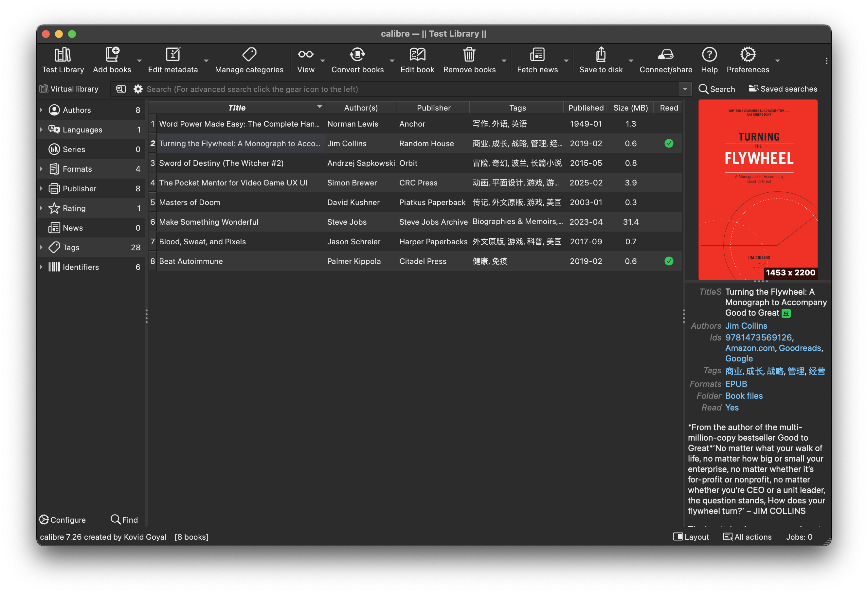Open Edit metadata tool

coord(172,55)
